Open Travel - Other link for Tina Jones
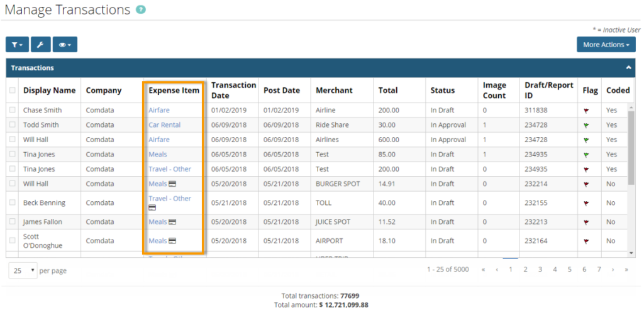The width and height of the screenshot is (644, 310). (170, 169)
